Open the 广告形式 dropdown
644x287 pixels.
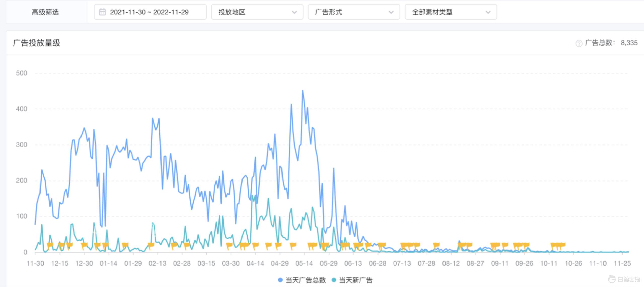pos(354,12)
